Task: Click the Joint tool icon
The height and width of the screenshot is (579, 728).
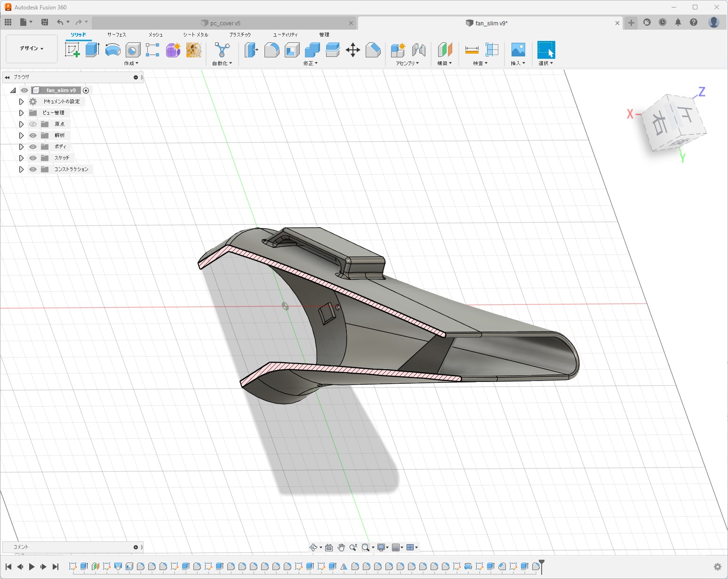Action: click(418, 50)
